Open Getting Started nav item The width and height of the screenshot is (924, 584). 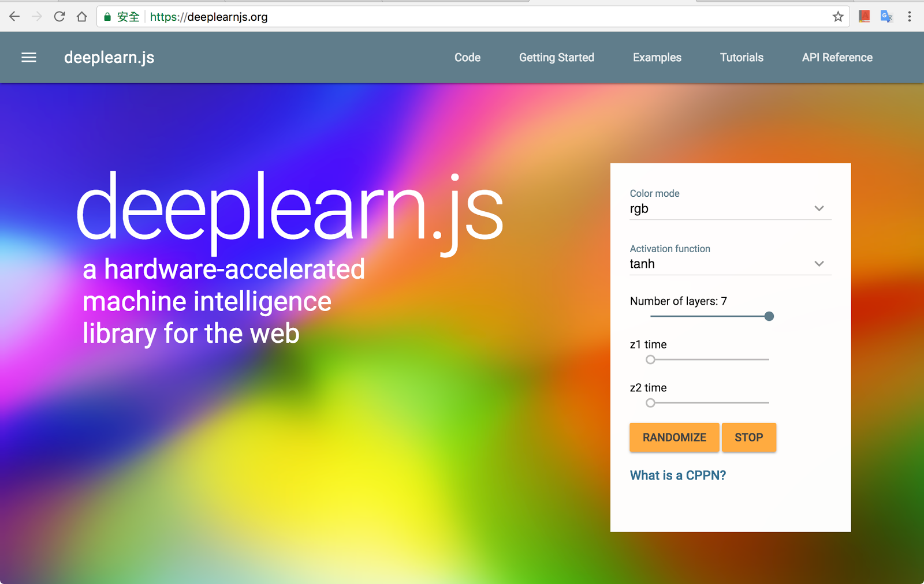(x=557, y=58)
